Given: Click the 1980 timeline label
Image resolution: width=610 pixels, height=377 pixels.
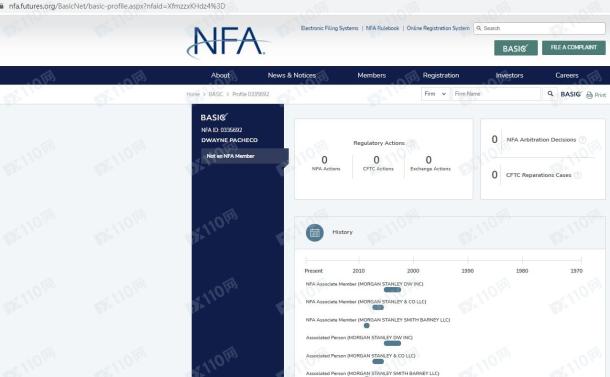Looking at the screenshot, I should click(x=522, y=271).
